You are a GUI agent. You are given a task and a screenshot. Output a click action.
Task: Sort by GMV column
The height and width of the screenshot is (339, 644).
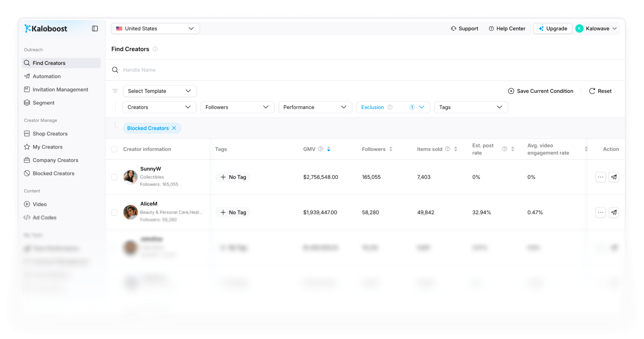point(328,149)
